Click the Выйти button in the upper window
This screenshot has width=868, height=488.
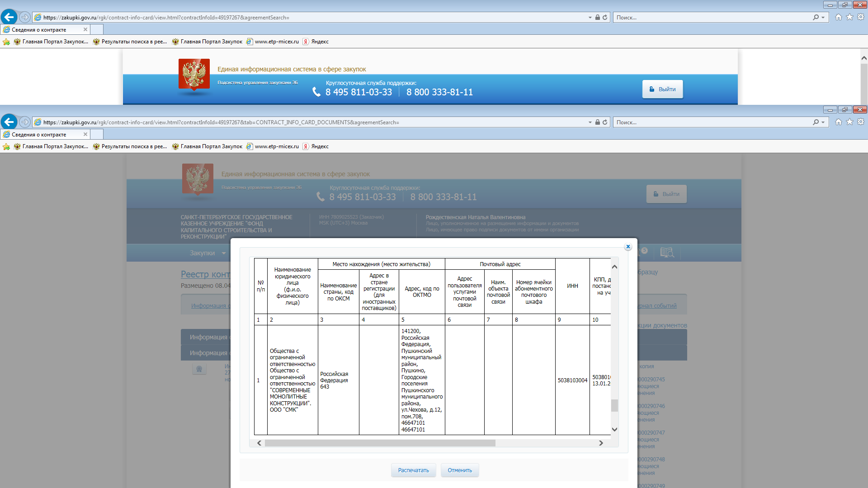click(662, 89)
